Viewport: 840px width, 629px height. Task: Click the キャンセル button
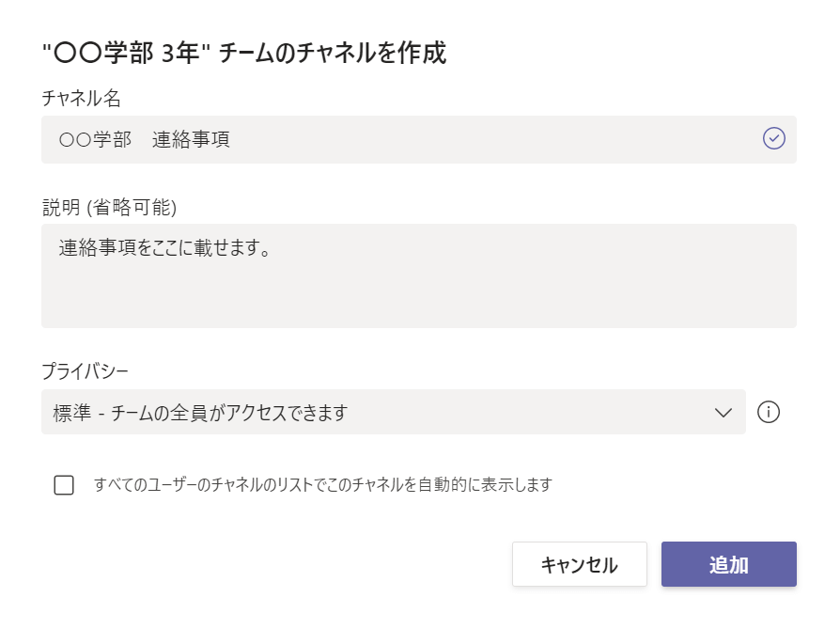click(x=579, y=564)
